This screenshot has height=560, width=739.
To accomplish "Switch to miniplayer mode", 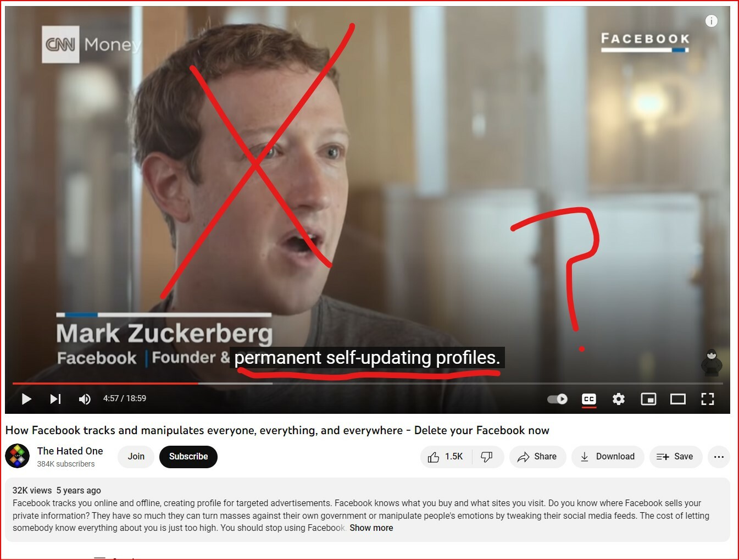I will point(648,399).
